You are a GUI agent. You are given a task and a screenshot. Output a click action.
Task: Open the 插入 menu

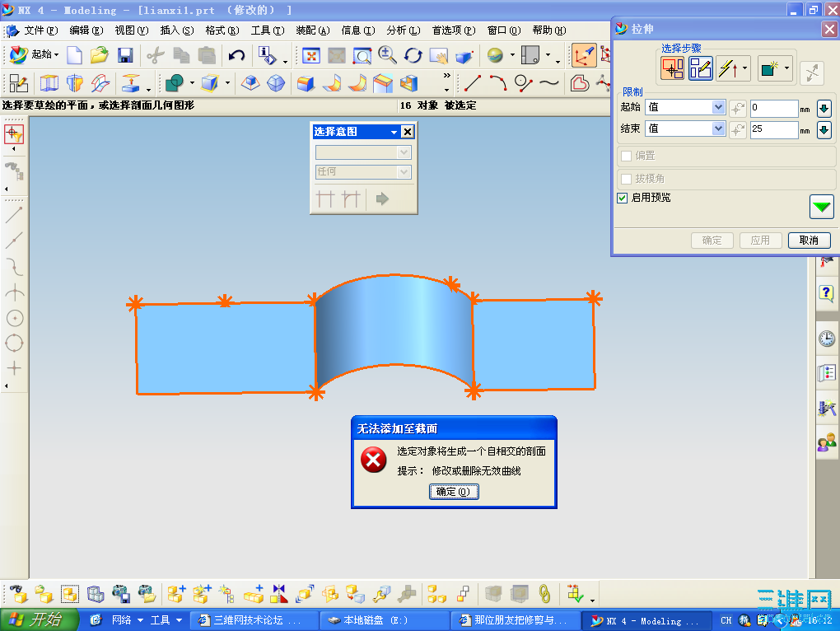(177, 30)
